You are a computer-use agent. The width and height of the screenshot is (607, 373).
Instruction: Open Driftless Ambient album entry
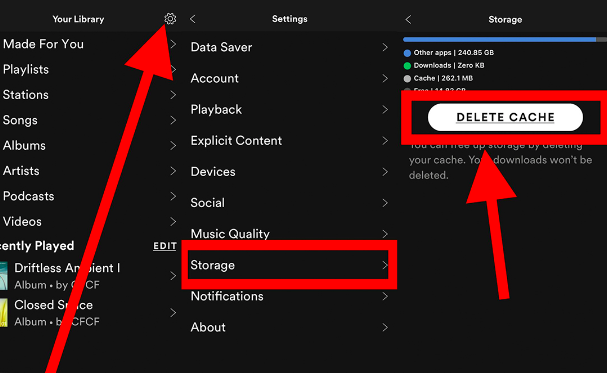pos(89,276)
